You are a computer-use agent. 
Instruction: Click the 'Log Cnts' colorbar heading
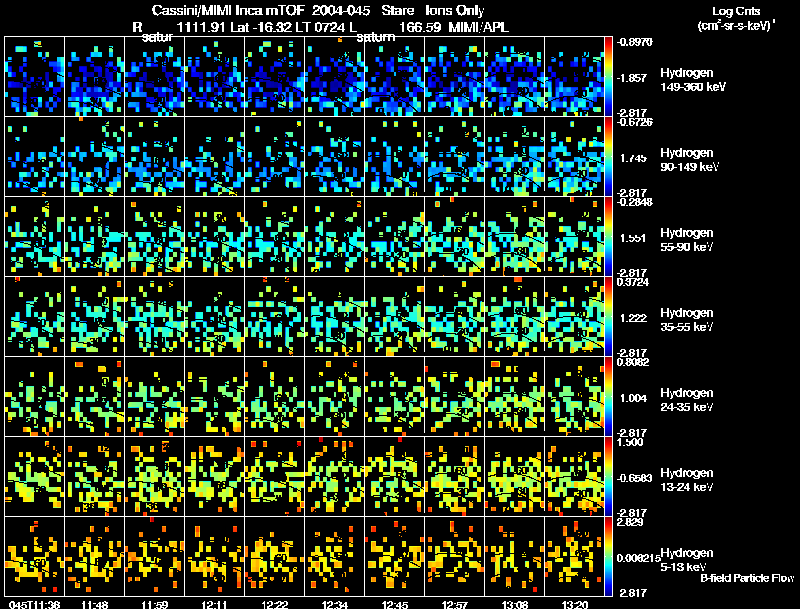point(736,11)
